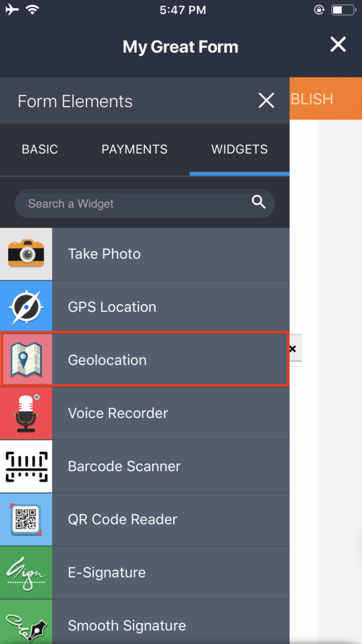Click the GPS Location compass icon

click(26, 306)
